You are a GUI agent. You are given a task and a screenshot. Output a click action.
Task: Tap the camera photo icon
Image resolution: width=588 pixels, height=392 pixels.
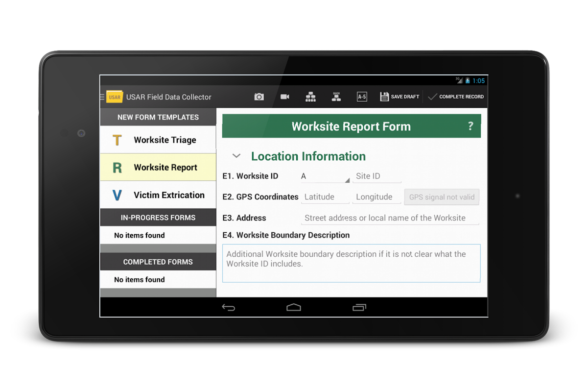259,97
